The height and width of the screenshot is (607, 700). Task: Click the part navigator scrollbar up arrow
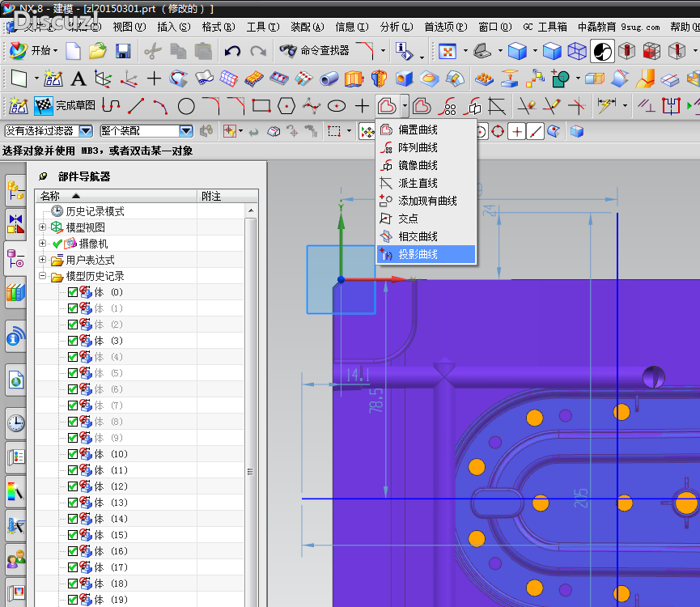tap(251, 210)
